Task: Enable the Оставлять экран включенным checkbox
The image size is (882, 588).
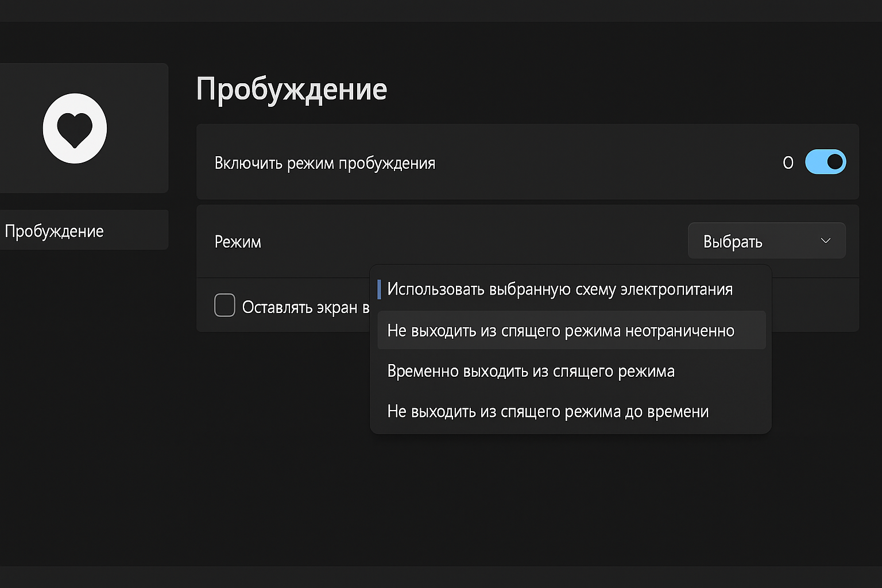Action: point(225,305)
